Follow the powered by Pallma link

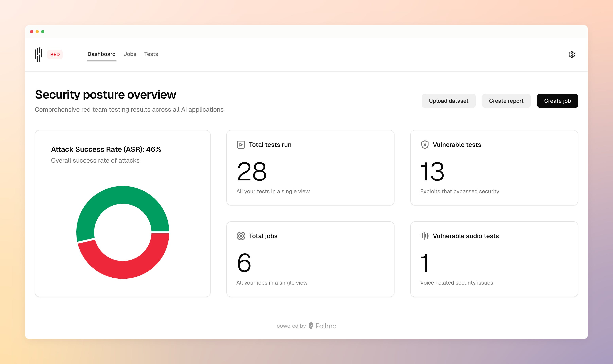[x=326, y=326]
